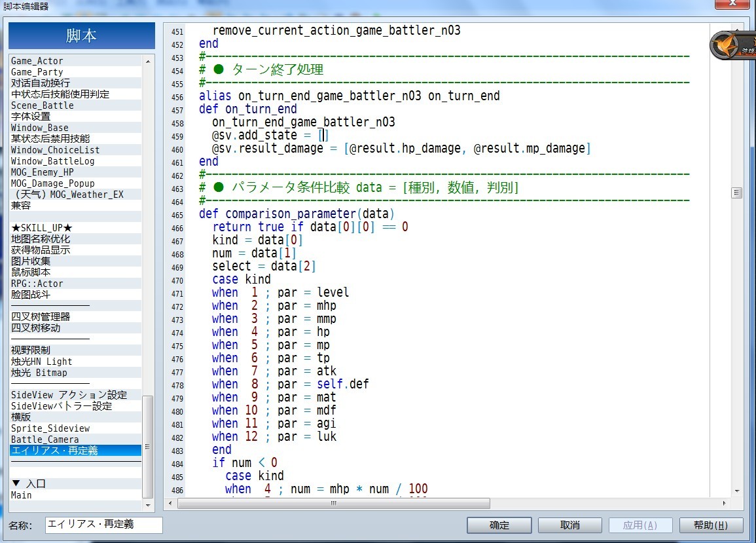Open the (天气) MOG_Weather_EX script
Screen dimensions: 756x543
click(76, 195)
